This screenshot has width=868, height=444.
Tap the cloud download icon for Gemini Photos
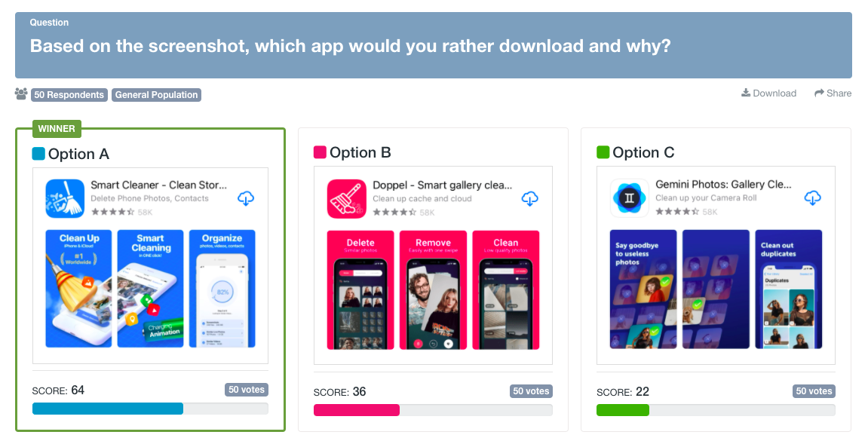click(x=813, y=198)
